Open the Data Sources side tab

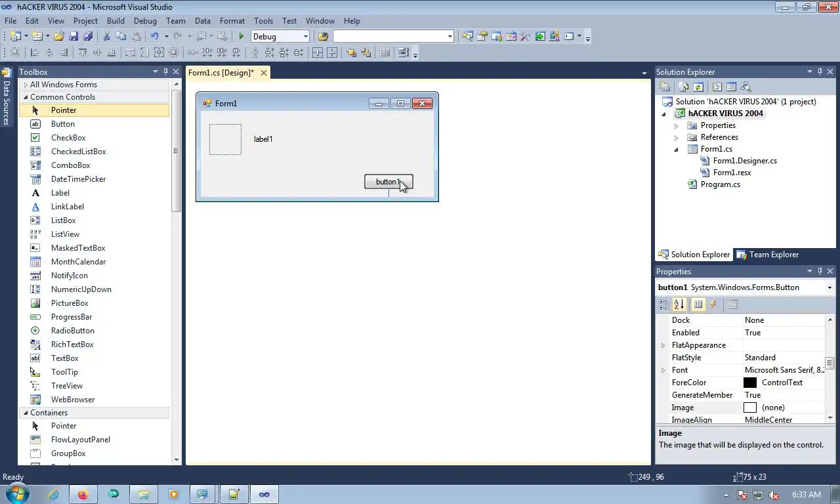point(7,96)
